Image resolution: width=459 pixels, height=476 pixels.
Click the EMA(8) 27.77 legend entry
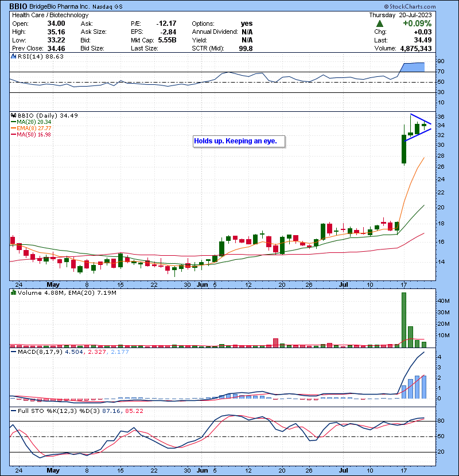click(x=31, y=128)
